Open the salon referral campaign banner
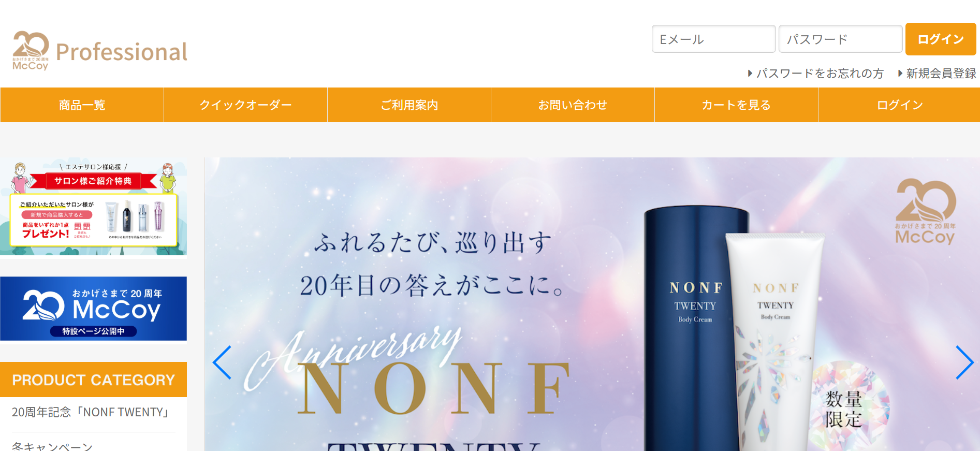 [93, 208]
